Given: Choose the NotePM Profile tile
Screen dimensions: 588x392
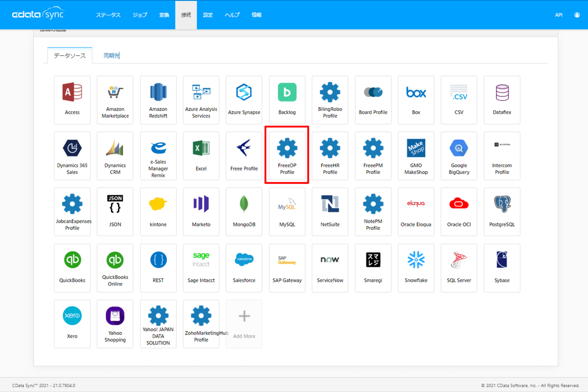Looking at the screenshot, I should click(373, 212).
